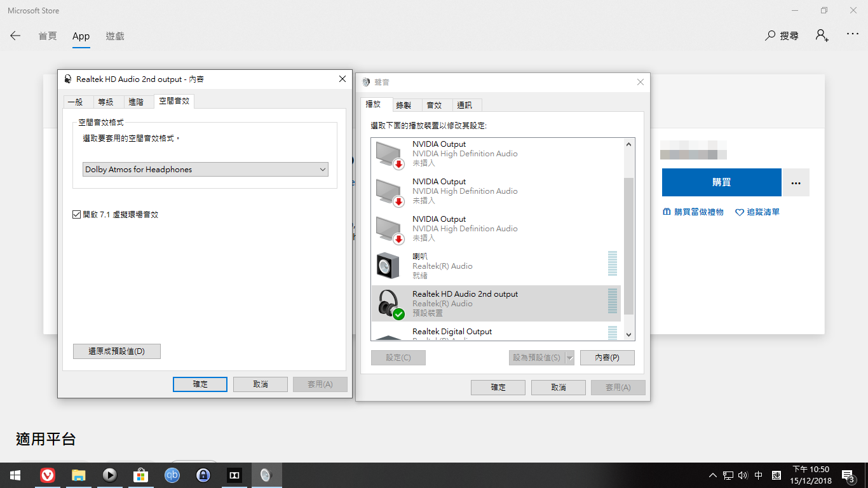
Task: Open Windows Start menu
Action: 15,475
